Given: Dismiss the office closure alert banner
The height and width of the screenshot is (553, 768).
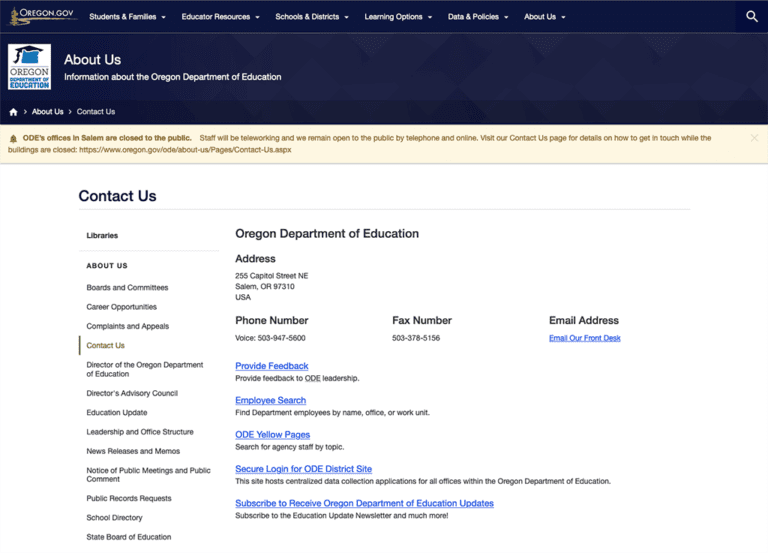Looking at the screenshot, I should (754, 138).
